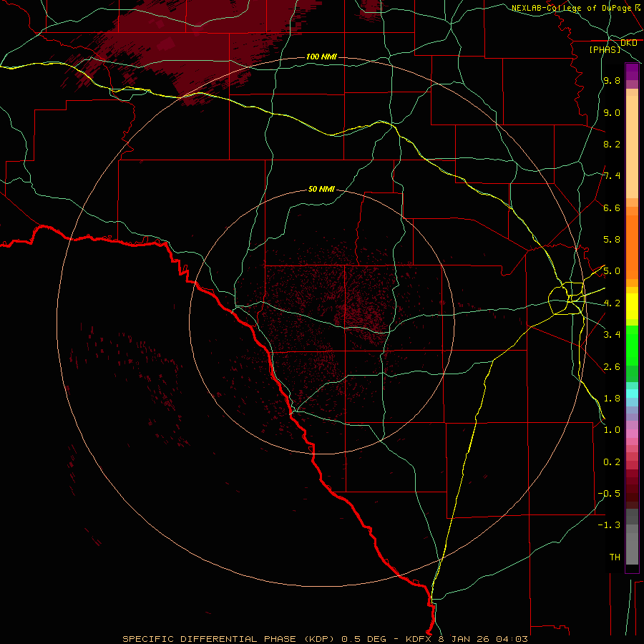Click the pink segment of the color bar

tap(632, 434)
